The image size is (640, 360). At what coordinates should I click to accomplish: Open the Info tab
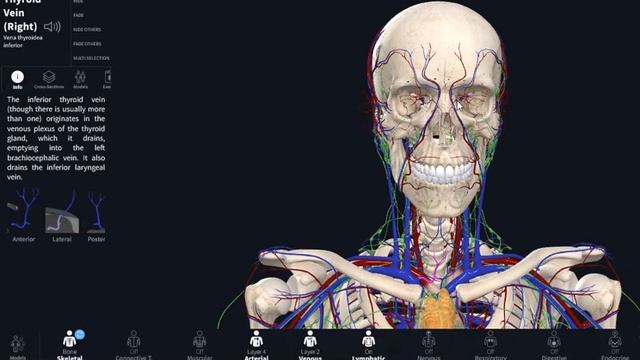point(17,80)
